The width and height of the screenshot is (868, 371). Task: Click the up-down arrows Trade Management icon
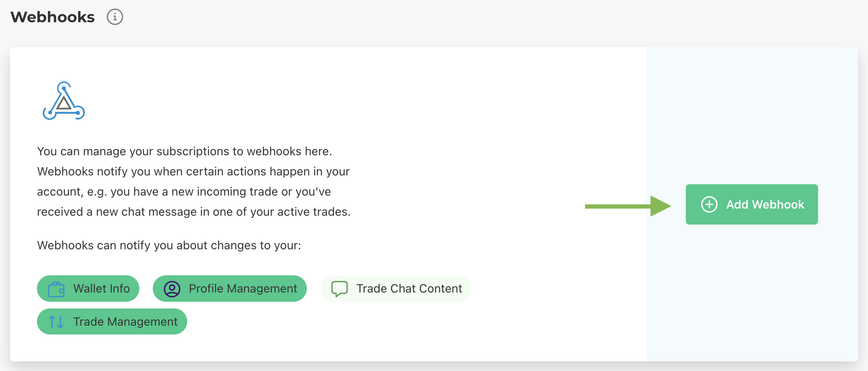pos(56,322)
